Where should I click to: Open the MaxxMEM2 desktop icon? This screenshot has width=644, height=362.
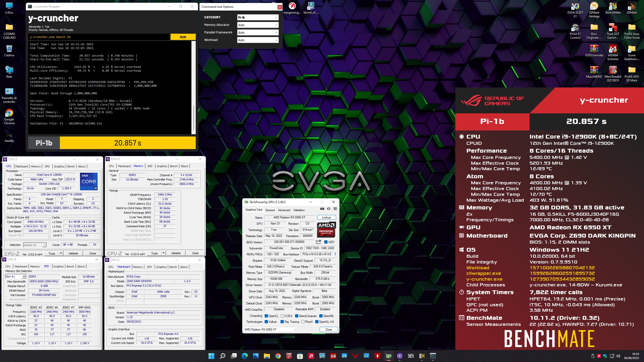click(594, 72)
